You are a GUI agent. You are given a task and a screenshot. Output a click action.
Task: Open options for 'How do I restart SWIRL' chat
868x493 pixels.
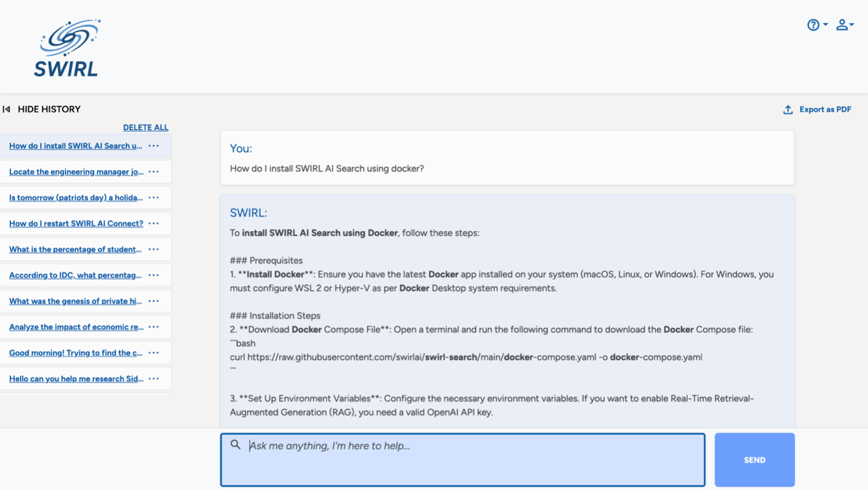click(154, 223)
